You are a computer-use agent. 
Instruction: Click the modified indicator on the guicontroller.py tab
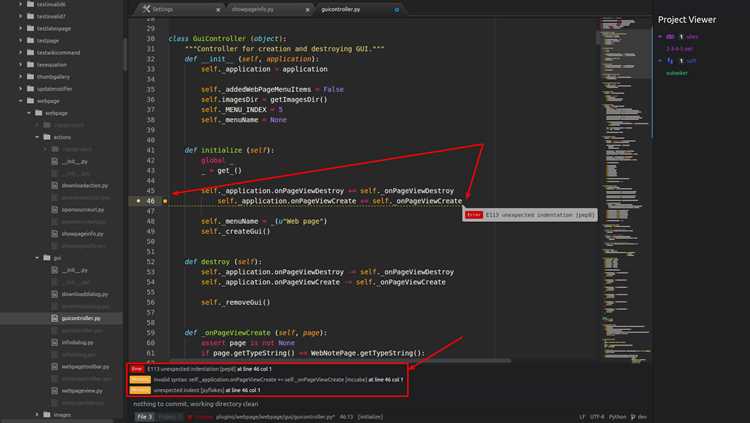(397, 10)
